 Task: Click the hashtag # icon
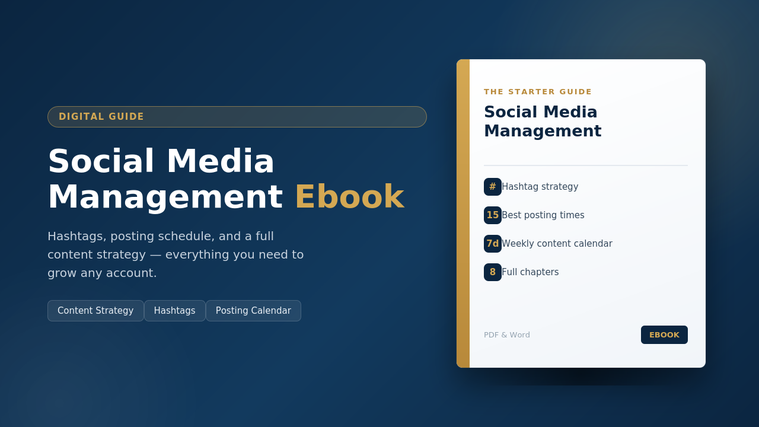coord(492,186)
